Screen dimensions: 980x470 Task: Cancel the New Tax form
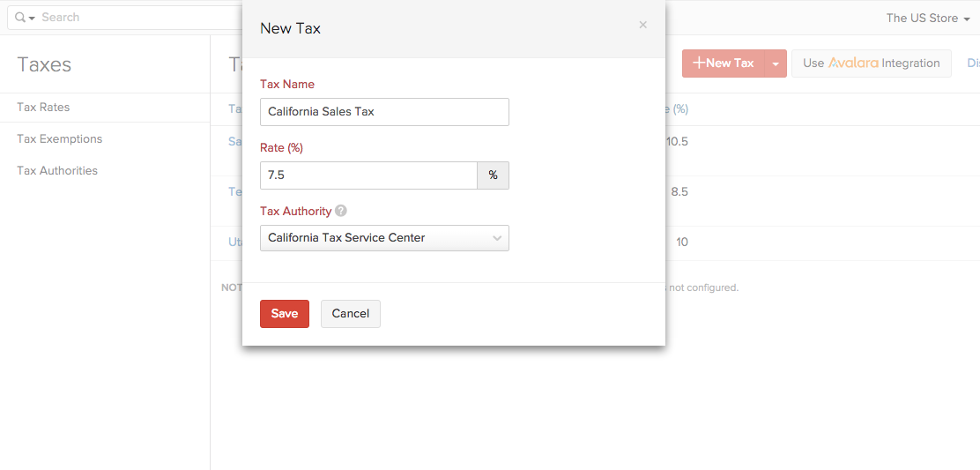click(x=350, y=314)
